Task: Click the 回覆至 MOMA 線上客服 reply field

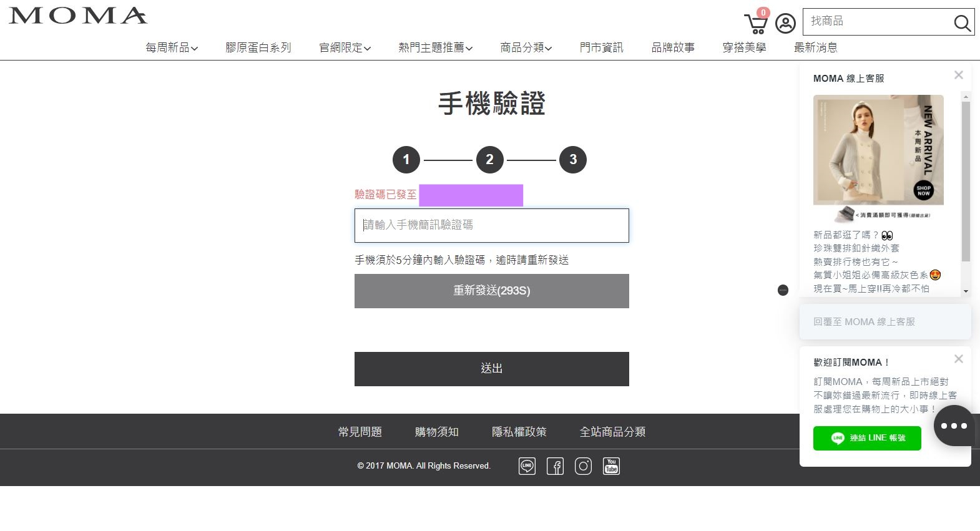Action: tap(885, 322)
